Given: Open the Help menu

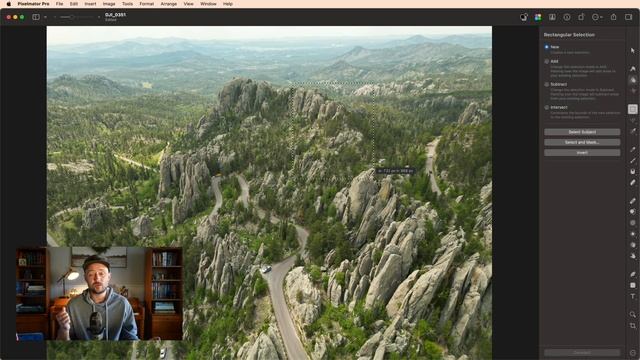Looking at the screenshot, I should (228, 4).
